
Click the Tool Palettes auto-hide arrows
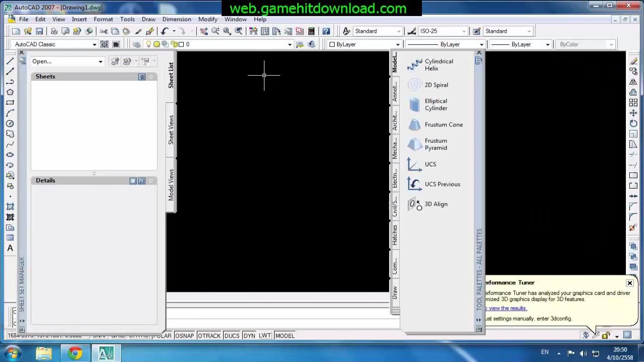tap(479, 320)
